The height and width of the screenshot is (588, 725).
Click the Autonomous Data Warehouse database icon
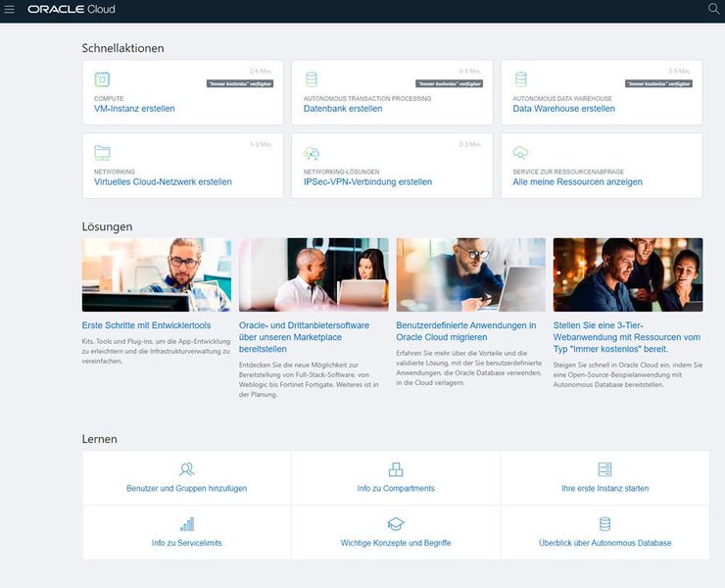pyautogui.click(x=520, y=79)
